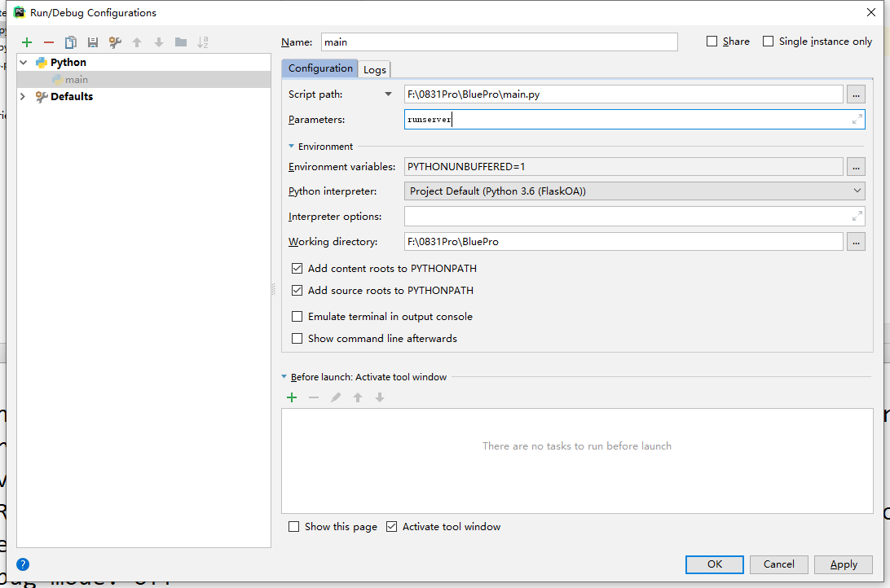Select the Configuration tab
The height and width of the screenshot is (588, 890).
(x=320, y=68)
